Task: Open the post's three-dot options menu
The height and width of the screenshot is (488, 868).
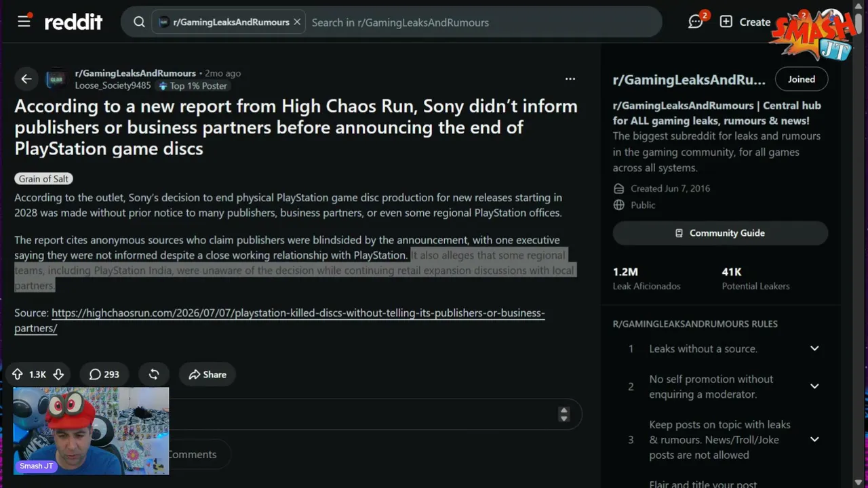Action: point(570,79)
